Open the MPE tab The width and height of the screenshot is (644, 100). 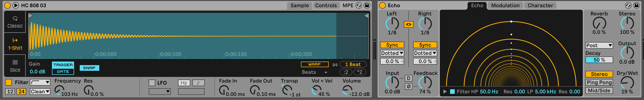tap(348, 6)
